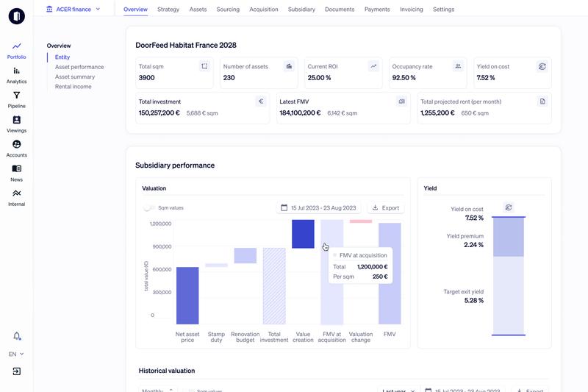This screenshot has width=588, height=392.
Task: Click the 92.50 % occupancy rate value
Action: click(404, 78)
